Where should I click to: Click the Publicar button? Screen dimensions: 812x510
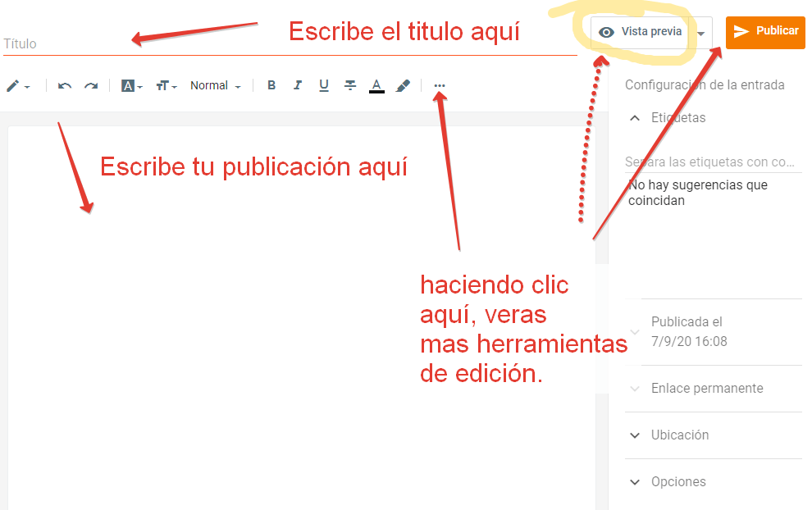coord(764,32)
